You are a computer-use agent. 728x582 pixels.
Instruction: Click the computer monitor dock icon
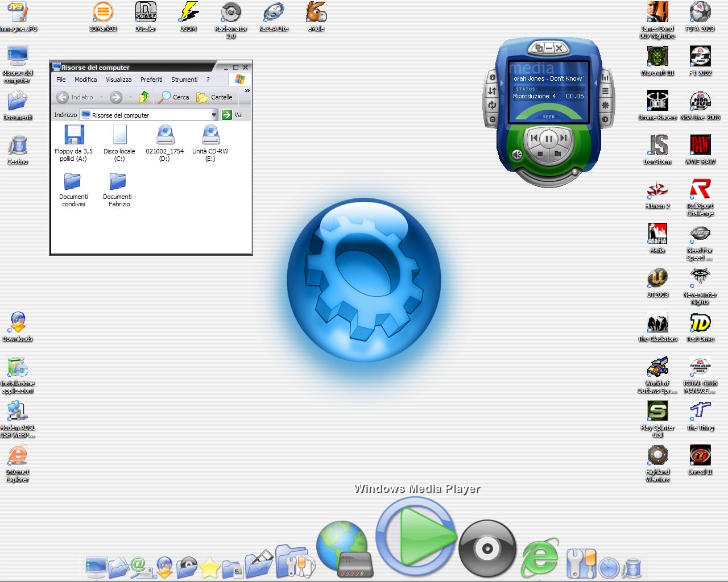96,567
